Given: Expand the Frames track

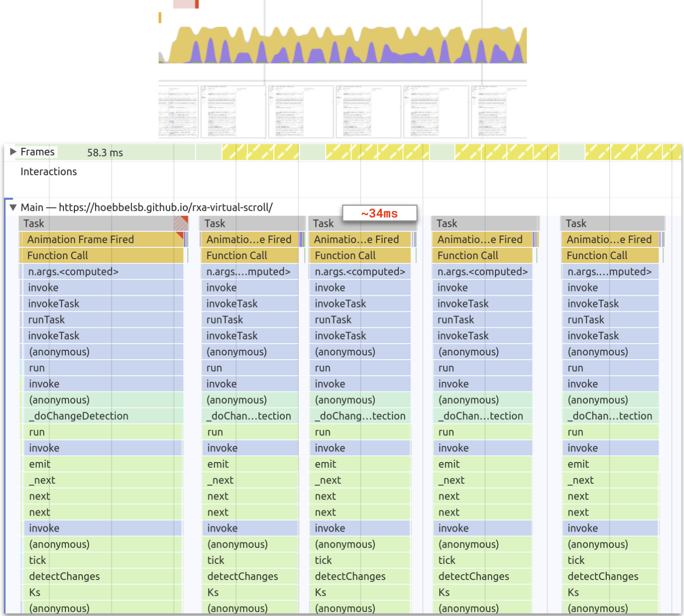Looking at the screenshot, I should pyautogui.click(x=13, y=152).
